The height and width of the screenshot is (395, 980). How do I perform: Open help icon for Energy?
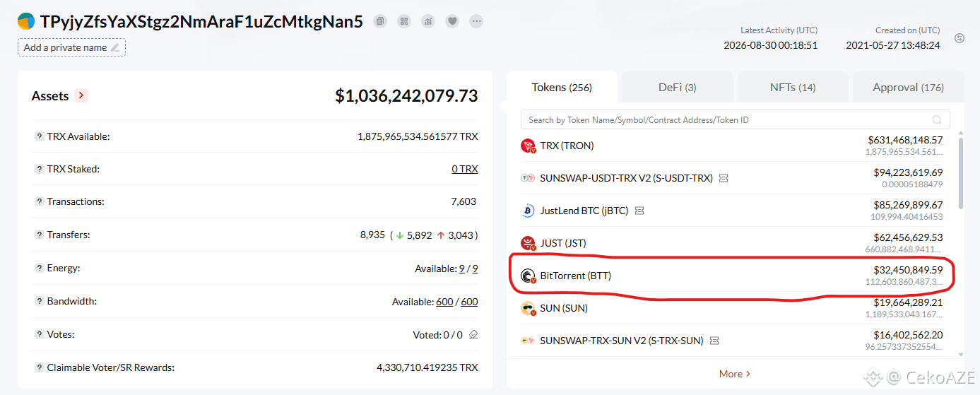pyautogui.click(x=39, y=269)
